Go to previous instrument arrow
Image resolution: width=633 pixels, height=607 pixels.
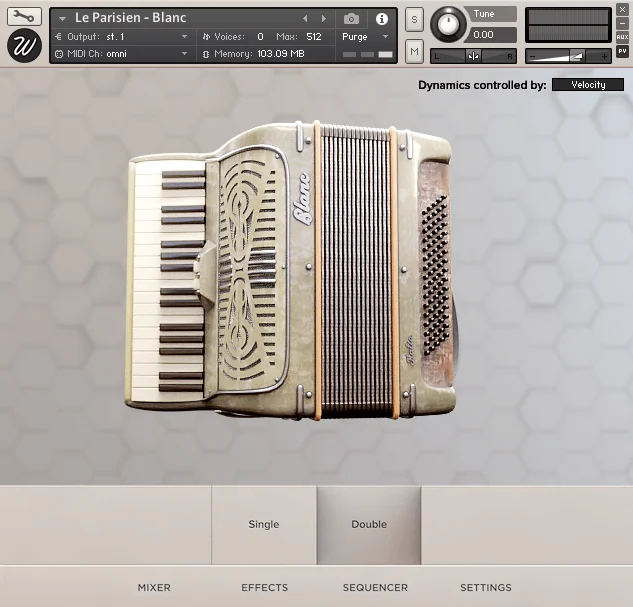[x=306, y=19]
